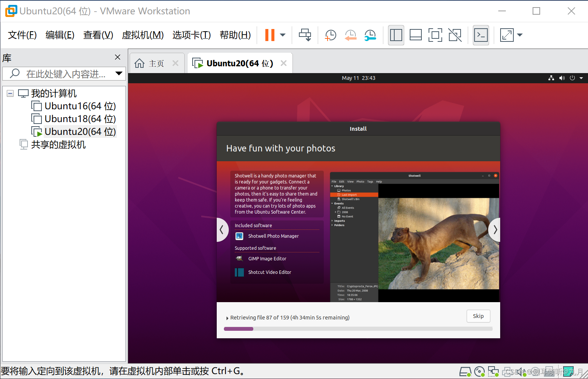Take a snapshot of this VM
The height and width of the screenshot is (379, 588).
coord(330,35)
